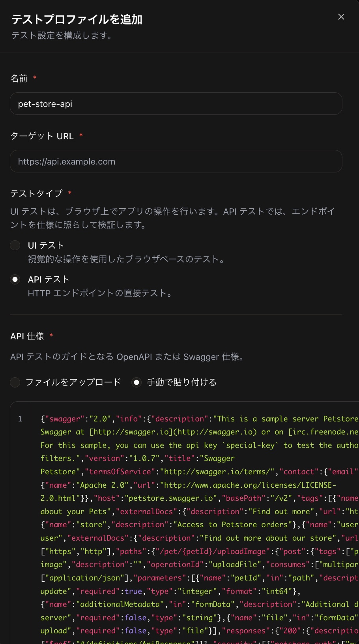Image resolution: width=359 pixels, height=644 pixels.
Task: Click the "swagger":"2.0" text in editor
Action: [78, 419]
